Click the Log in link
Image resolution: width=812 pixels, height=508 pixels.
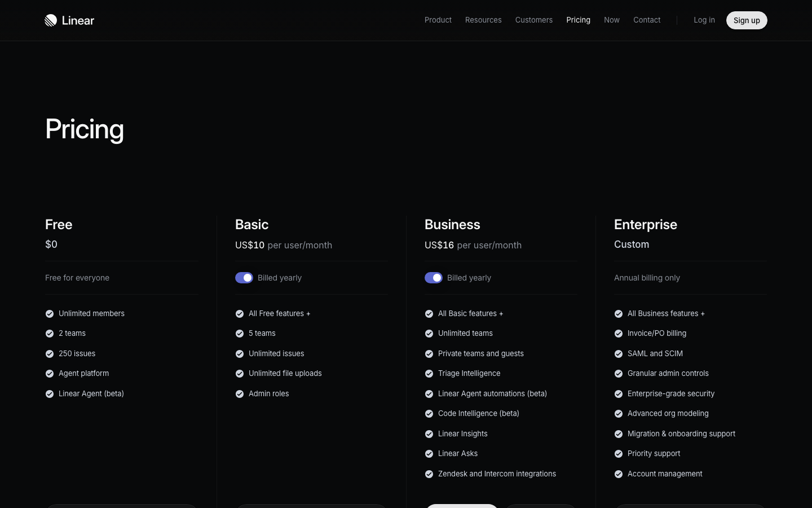704,20
